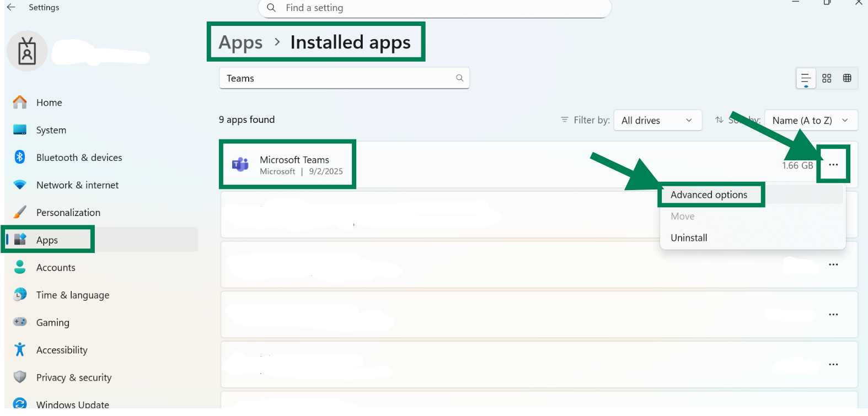This screenshot has height=416, width=868.
Task: Click the apps search field containing Teams
Action: click(344, 78)
